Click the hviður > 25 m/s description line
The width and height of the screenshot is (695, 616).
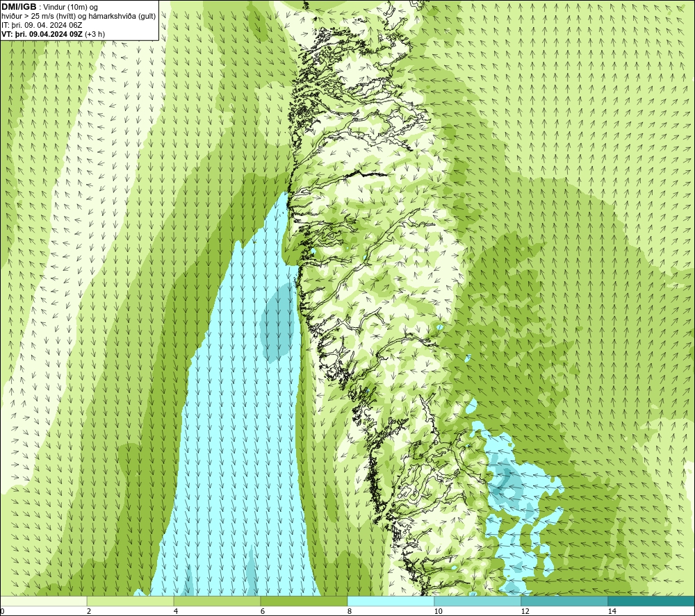tap(79, 16)
